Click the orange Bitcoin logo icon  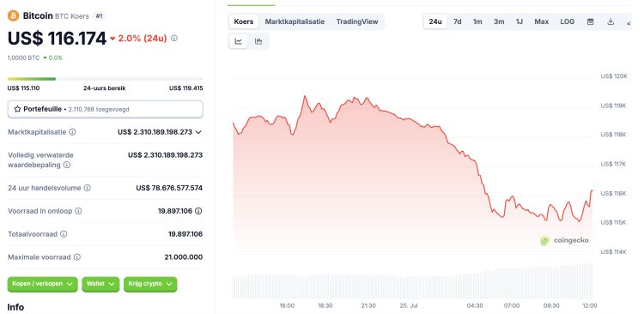click(x=14, y=16)
